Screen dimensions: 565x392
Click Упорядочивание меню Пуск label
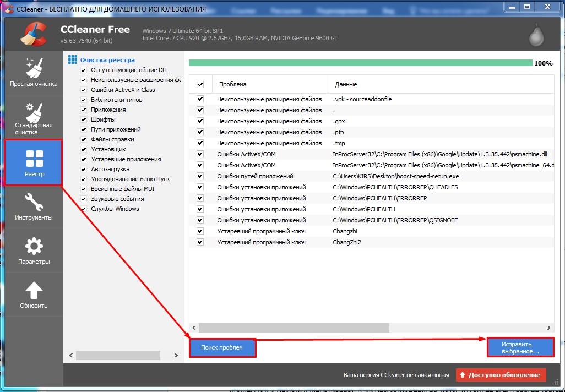(x=131, y=179)
